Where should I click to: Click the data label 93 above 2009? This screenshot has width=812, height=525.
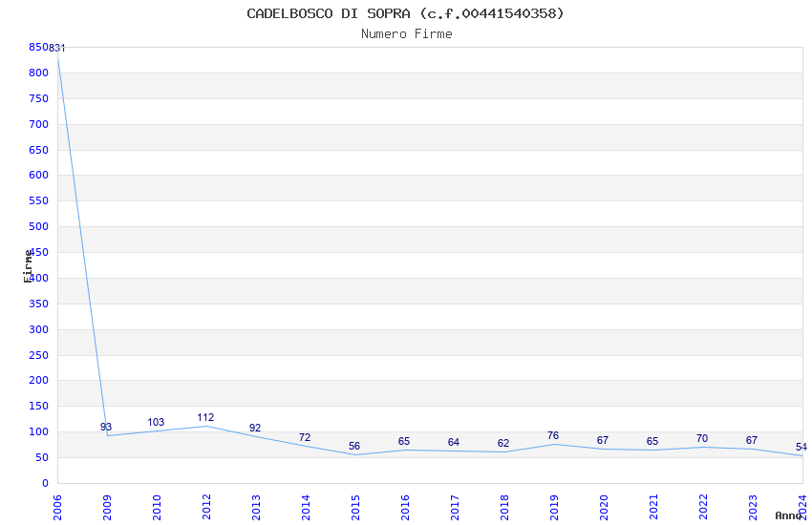click(106, 427)
